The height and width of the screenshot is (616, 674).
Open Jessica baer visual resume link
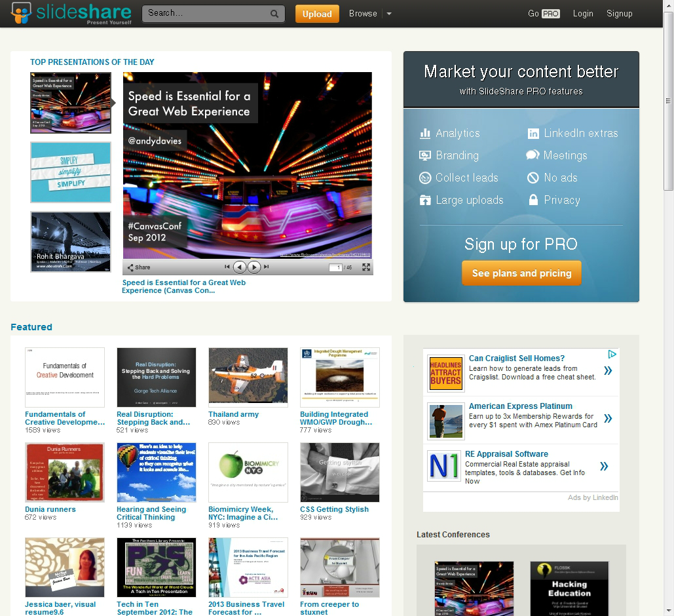[x=60, y=608]
